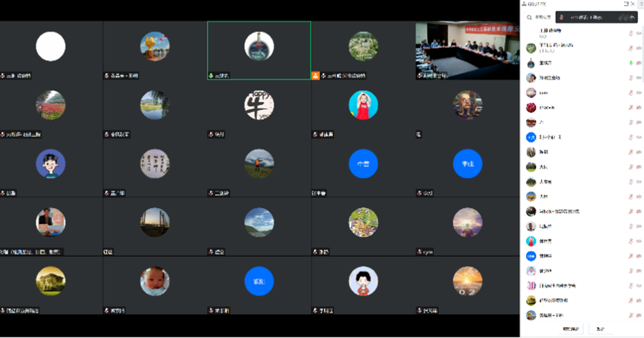
Task: Select the green-bordered active speaker tile
Action: click(x=259, y=50)
